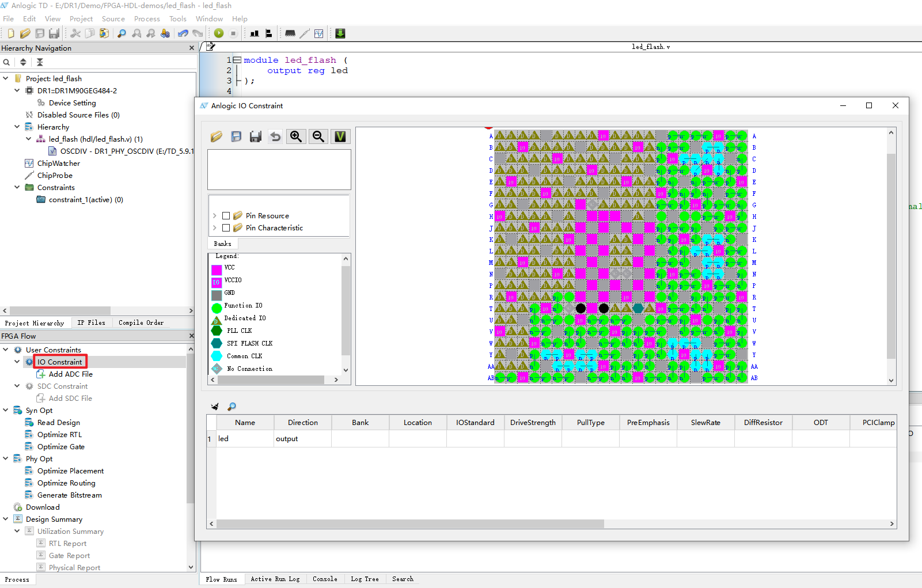Collapse the Design Summary node
The height and width of the screenshot is (588, 922).
[x=6, y=519]
